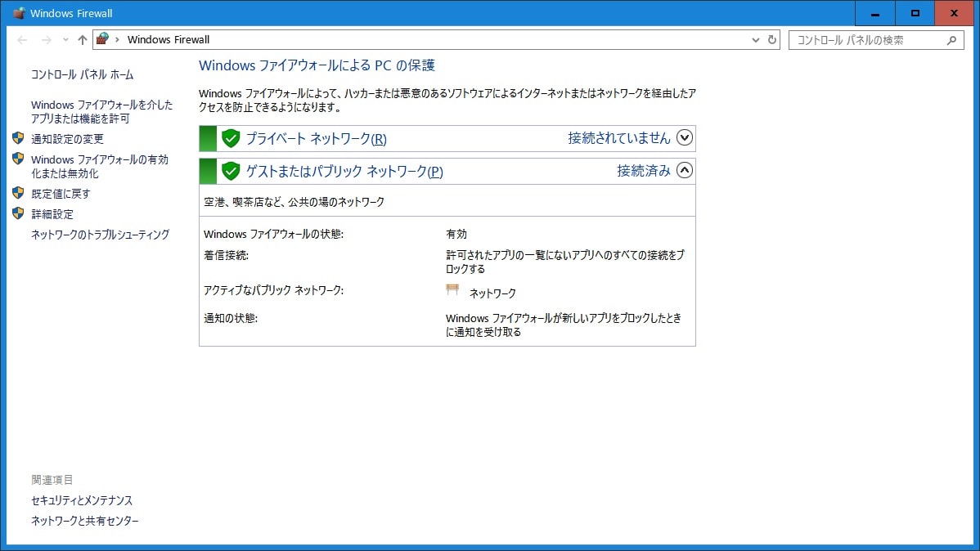Expand the address bar history dropdown
Viewport: 980px width, 551px height.
(x=756, y=40)
